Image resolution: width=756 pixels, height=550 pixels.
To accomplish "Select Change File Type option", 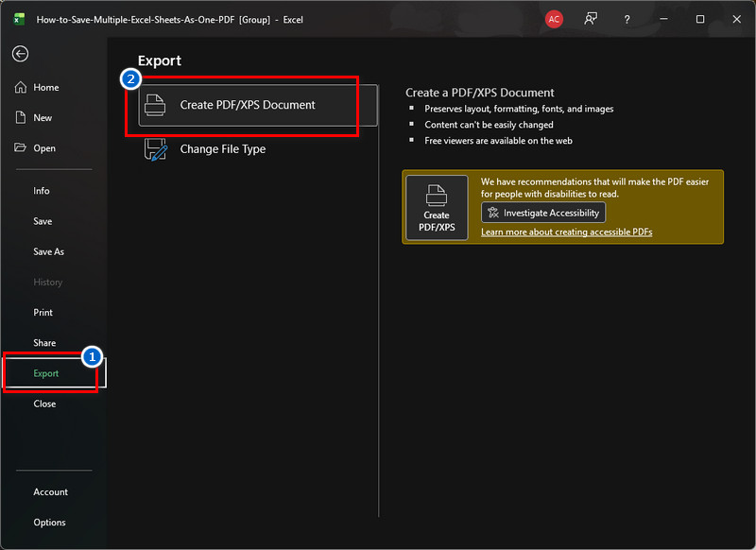I will coord(258,149).
